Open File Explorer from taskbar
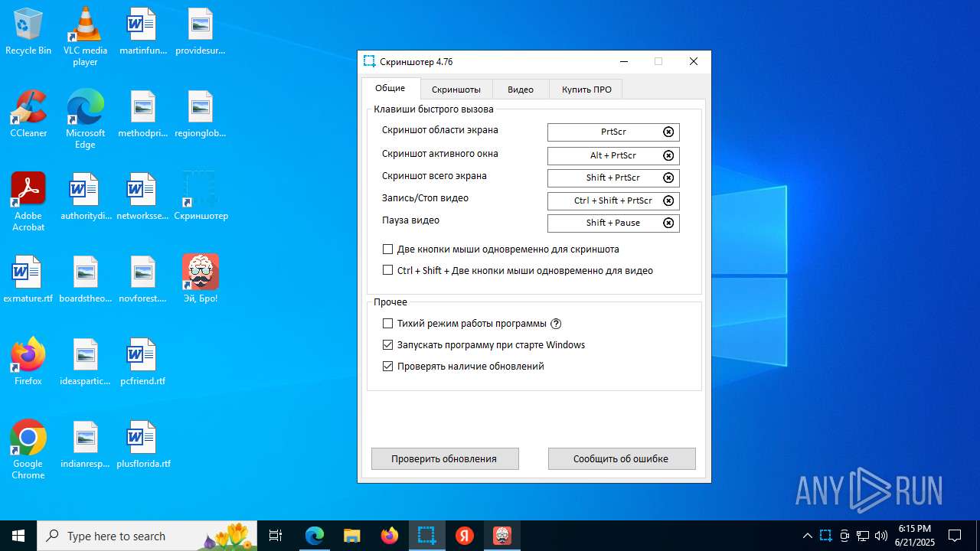The image size is (980, 551). click(351, 536)
